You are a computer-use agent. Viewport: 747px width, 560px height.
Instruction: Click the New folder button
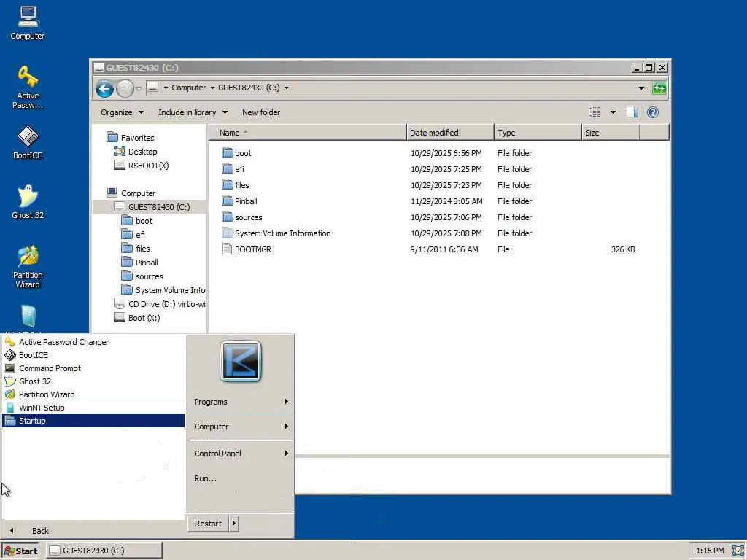[260, 112]
